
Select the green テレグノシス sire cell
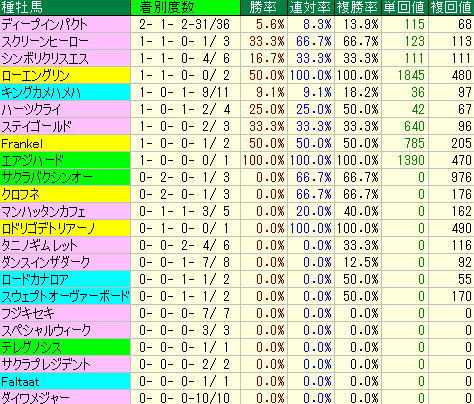coord(65,347)
